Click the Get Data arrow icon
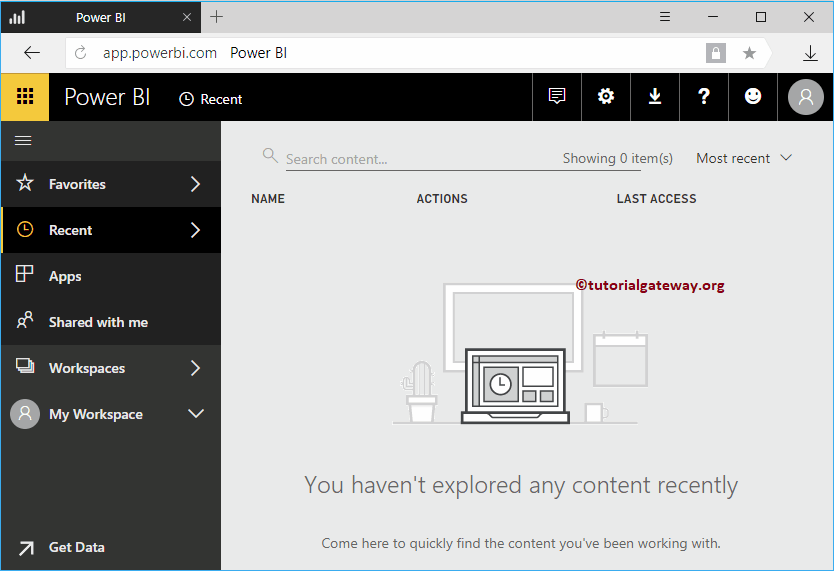Viewport: 834px width, 571px height. [26, 548]
